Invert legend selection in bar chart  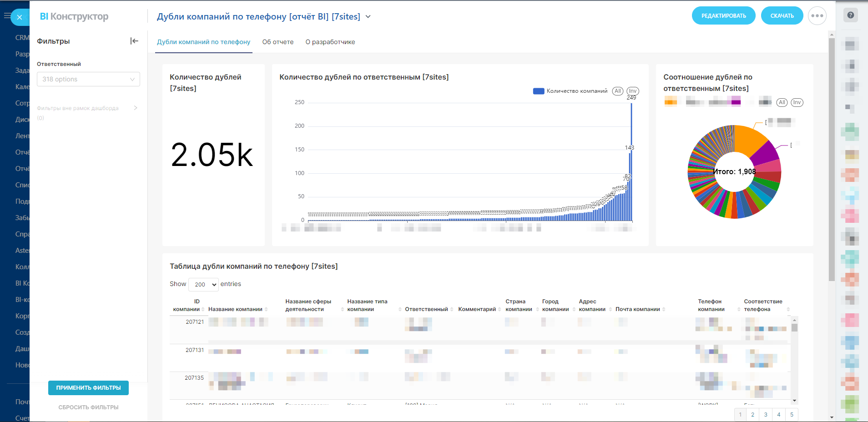tap(633, 91)
